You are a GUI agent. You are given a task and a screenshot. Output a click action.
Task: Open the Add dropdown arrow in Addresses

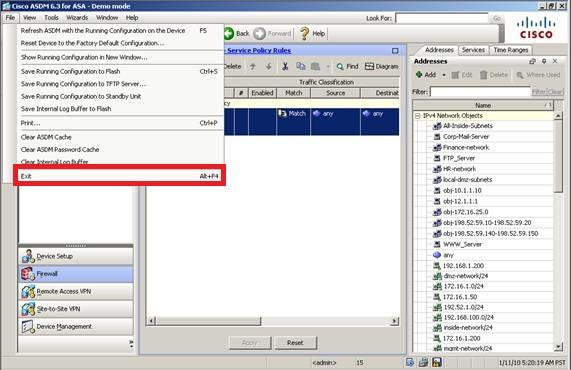pos(444,75)
